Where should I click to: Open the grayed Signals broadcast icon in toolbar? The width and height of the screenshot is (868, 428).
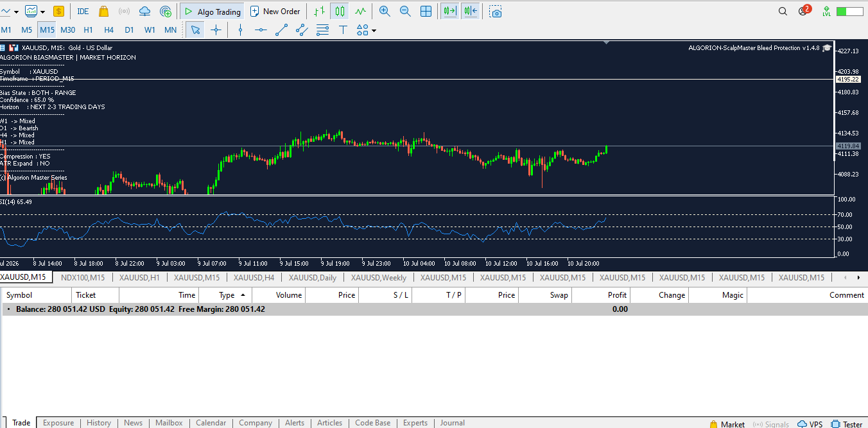coord(124,11)
